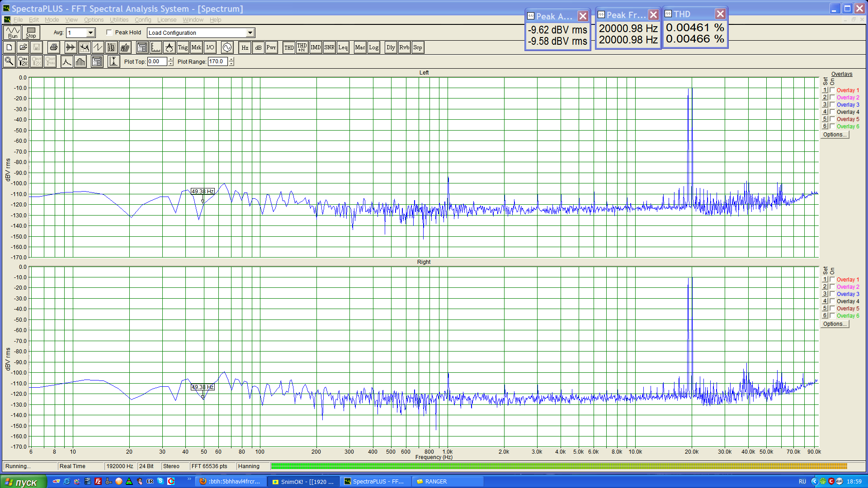This screenshot has height=488, width=868.
Task: Click the Left plot Options button
Action: pos(835,135)
